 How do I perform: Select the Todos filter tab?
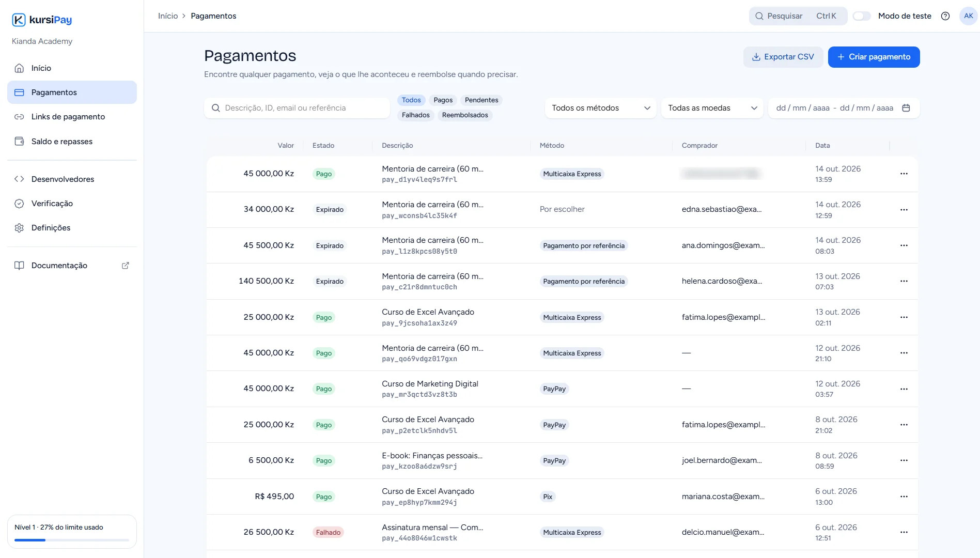[411, 100]
